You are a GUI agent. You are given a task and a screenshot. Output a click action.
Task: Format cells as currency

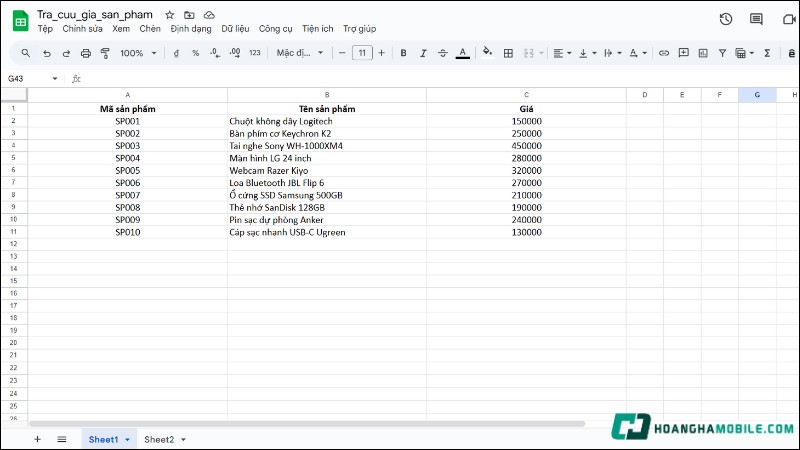tap(176, 53)
